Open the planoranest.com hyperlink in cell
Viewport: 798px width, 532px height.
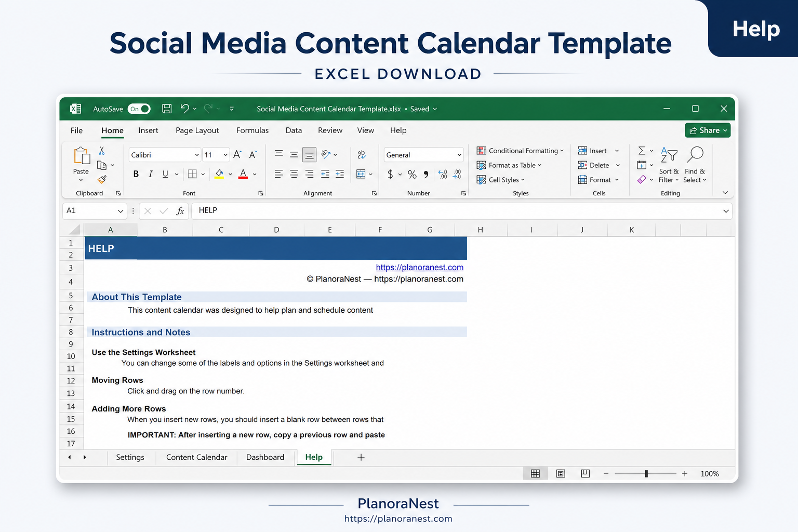pyautogui.click(x=419, y=267)
